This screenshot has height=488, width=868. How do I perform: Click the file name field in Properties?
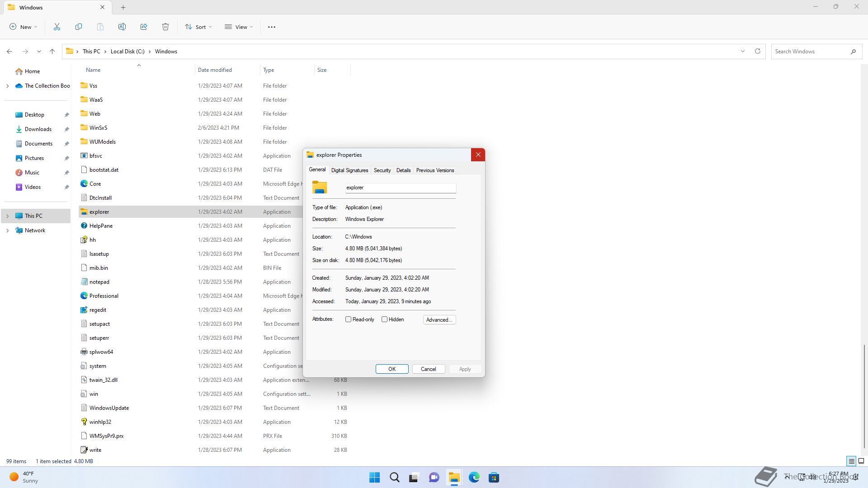pos(401,188)
